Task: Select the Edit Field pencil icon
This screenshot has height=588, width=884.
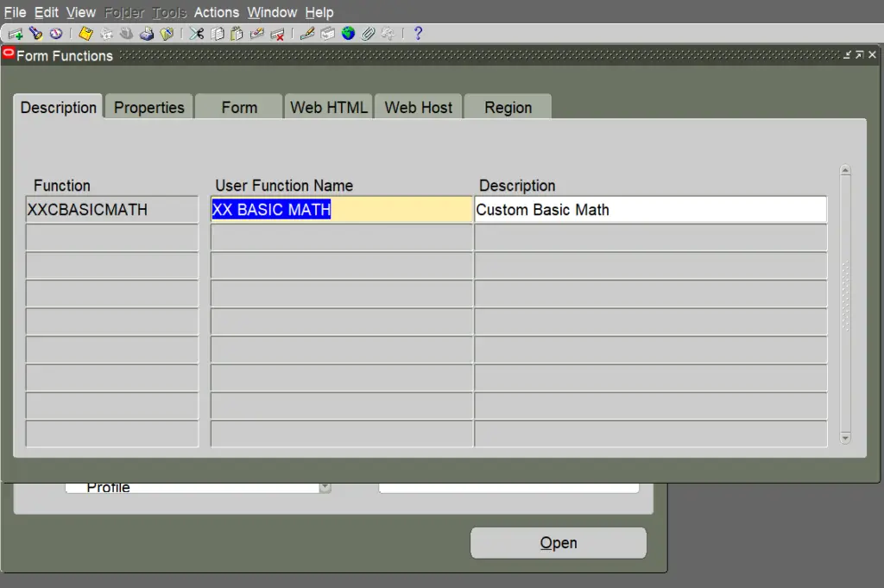Action: click(307, 34)
